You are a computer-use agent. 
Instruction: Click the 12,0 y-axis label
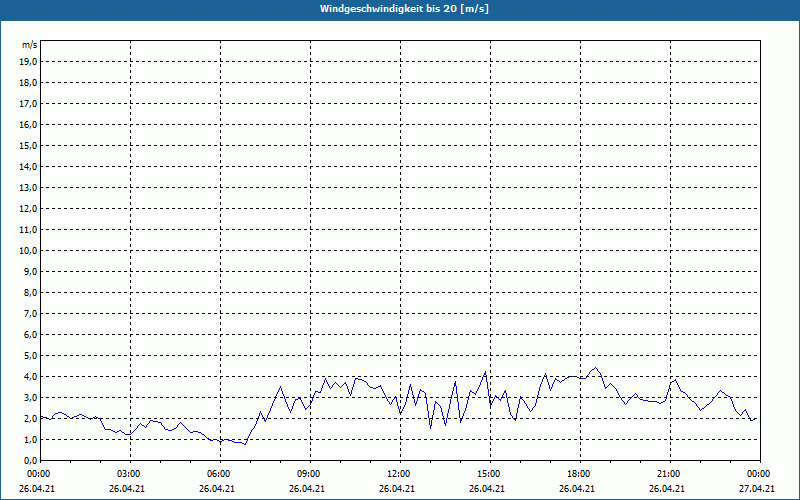[x=28, y=209]
